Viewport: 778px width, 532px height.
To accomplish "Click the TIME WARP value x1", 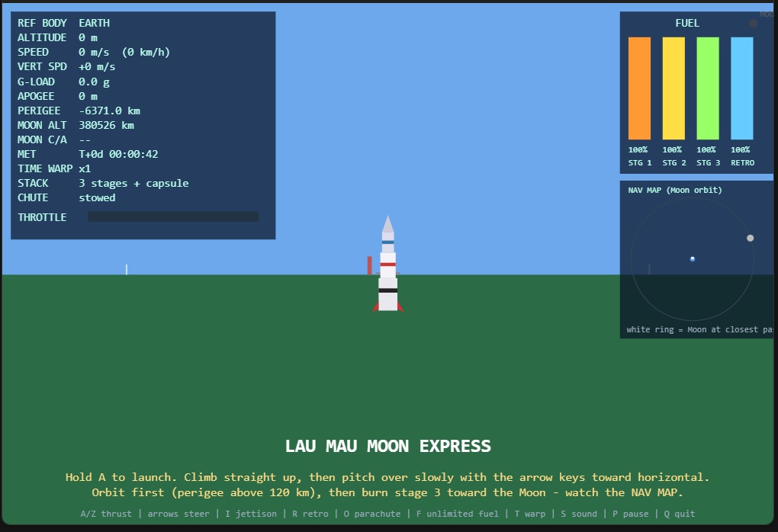I will tap(85, 168).
